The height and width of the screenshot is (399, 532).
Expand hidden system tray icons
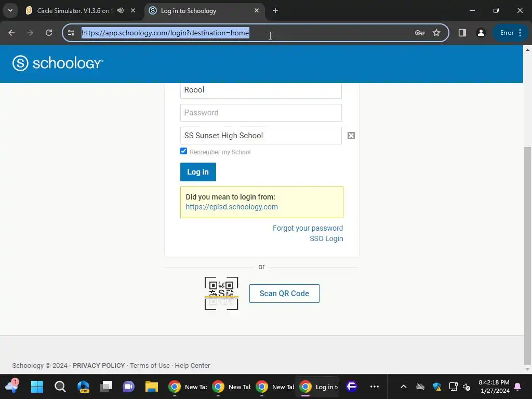[403, 387]
